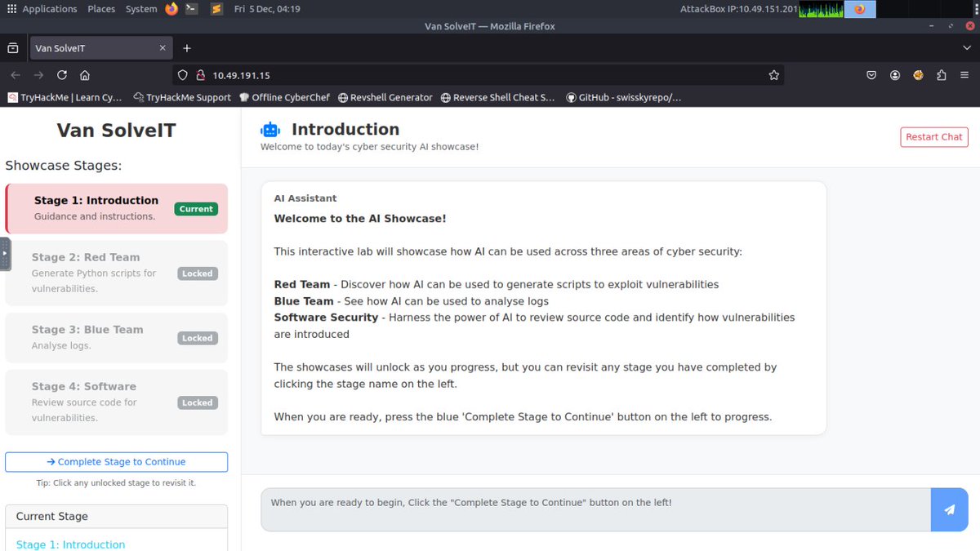Click the tracking protection shield icon
The width and height of the screenshot is (980, 551).
click(183, 75)
